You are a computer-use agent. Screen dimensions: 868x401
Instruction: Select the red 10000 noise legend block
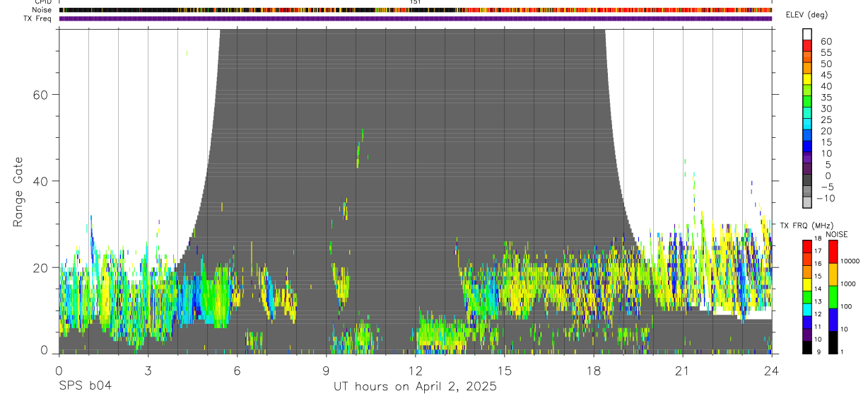(x=833, y=251)
